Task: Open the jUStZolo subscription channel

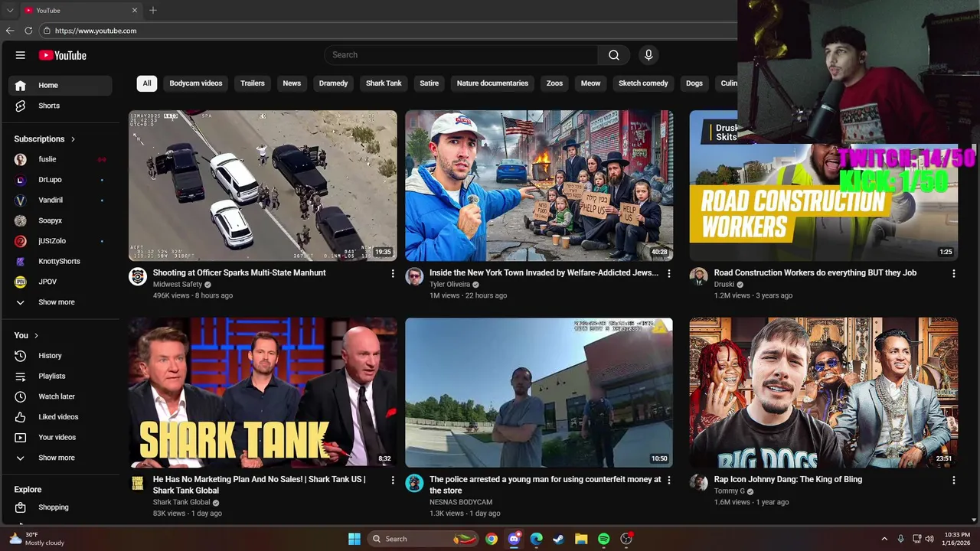Action: [x=60, y=241]
